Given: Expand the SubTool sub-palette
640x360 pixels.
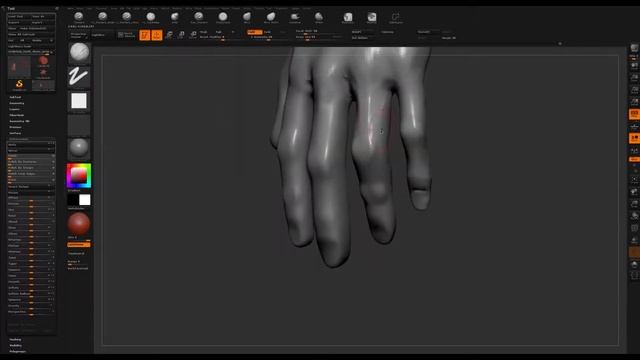Looking at the screenshot, I should click(x=16, y=97).
